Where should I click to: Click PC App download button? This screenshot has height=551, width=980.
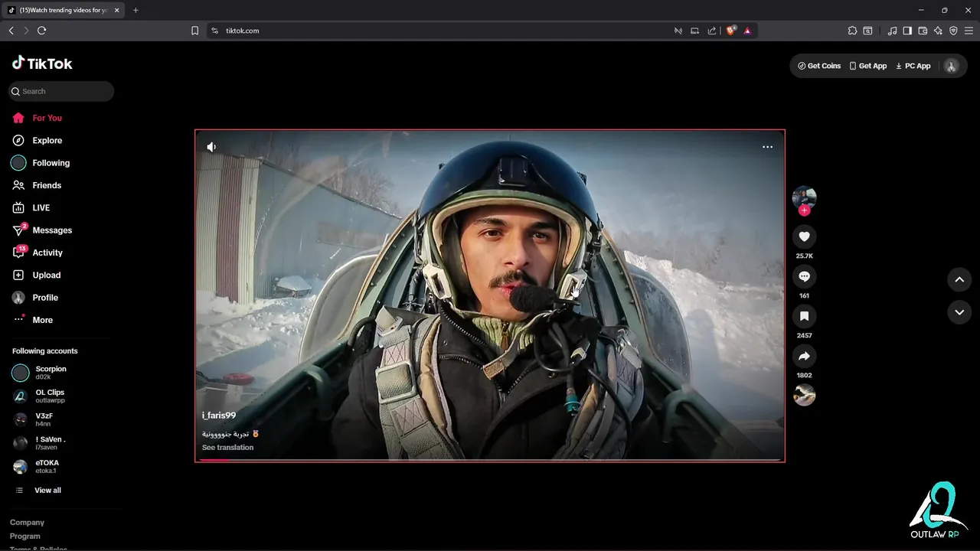coord(913,66)
